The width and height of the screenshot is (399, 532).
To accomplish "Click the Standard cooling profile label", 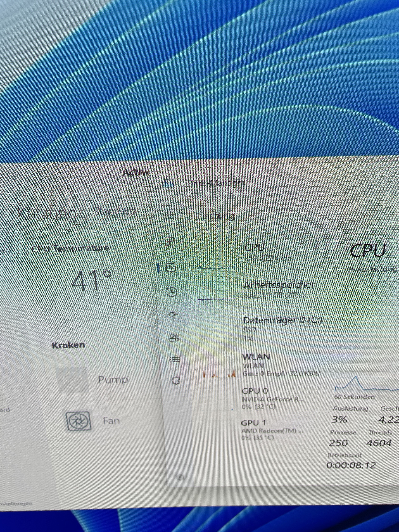I will 115,211.
